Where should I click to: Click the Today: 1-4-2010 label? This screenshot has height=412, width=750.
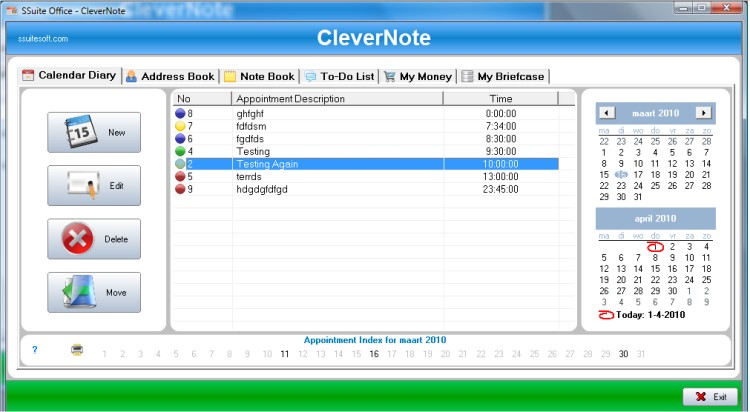coord(651,315)
